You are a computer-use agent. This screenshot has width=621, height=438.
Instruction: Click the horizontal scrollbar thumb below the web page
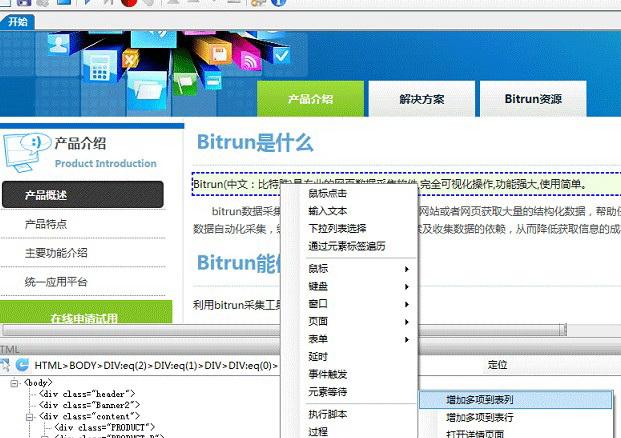click(284, 329)
